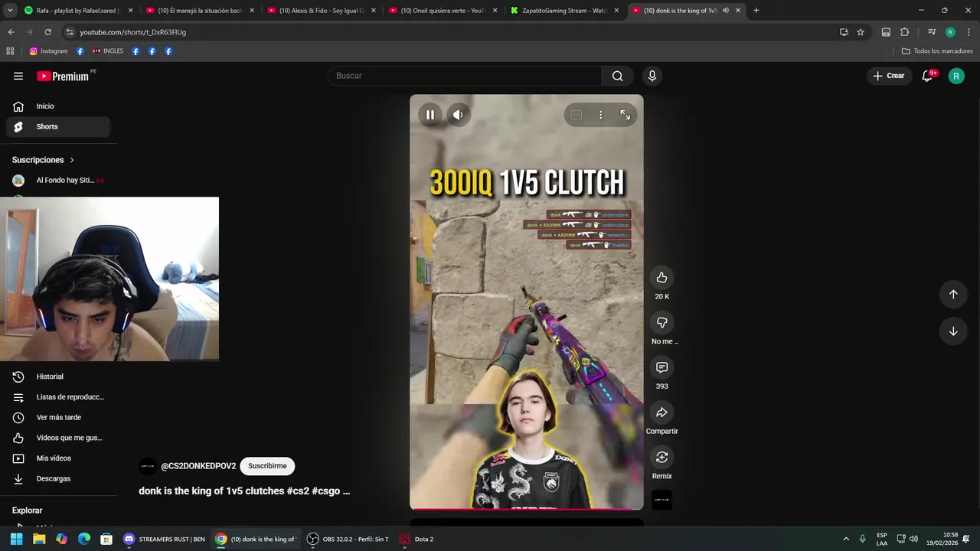This screenshot has width=980, height=551.
Task: Open Al Fondo hay Sitio subscription
Action: (x=58, y=181)
